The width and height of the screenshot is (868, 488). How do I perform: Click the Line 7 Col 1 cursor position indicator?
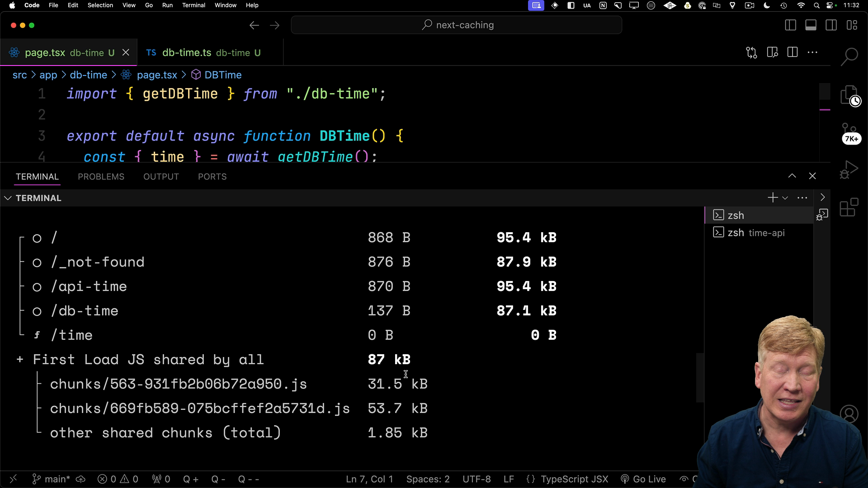(x=370, y=479)
